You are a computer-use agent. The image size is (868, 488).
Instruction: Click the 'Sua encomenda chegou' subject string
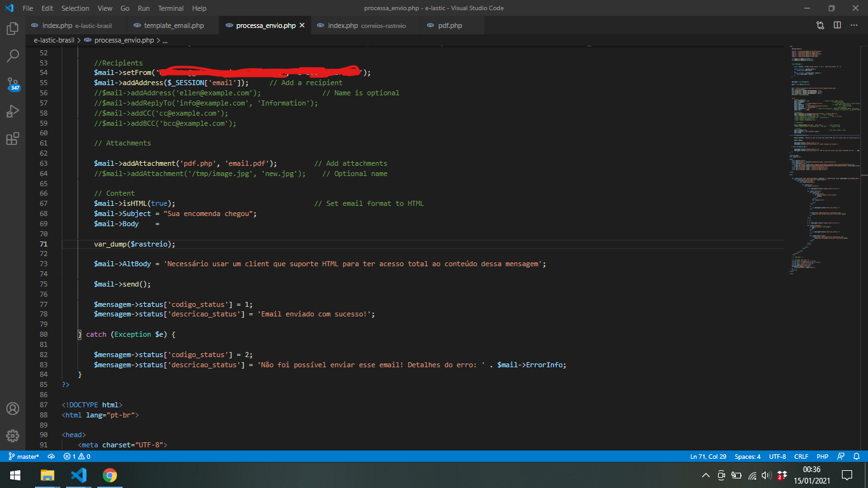coord(208,213)
